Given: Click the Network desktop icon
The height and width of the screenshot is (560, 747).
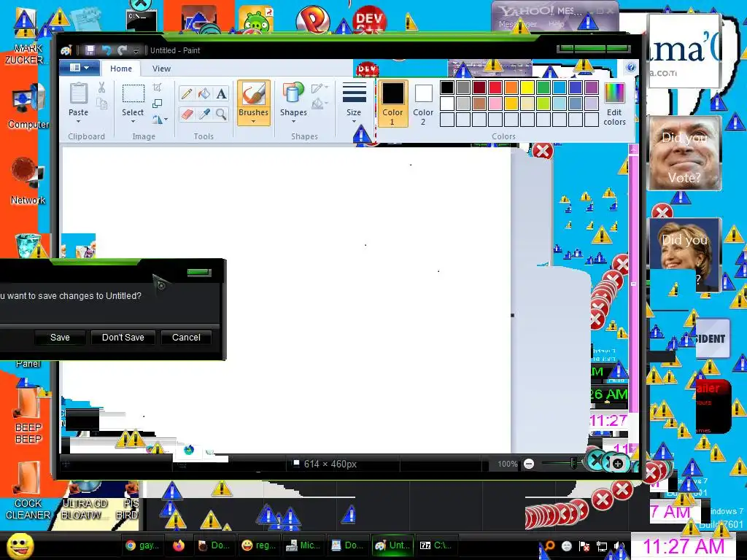Looking at the screenshot, I should pyautogui.click(x=28, y=182).
